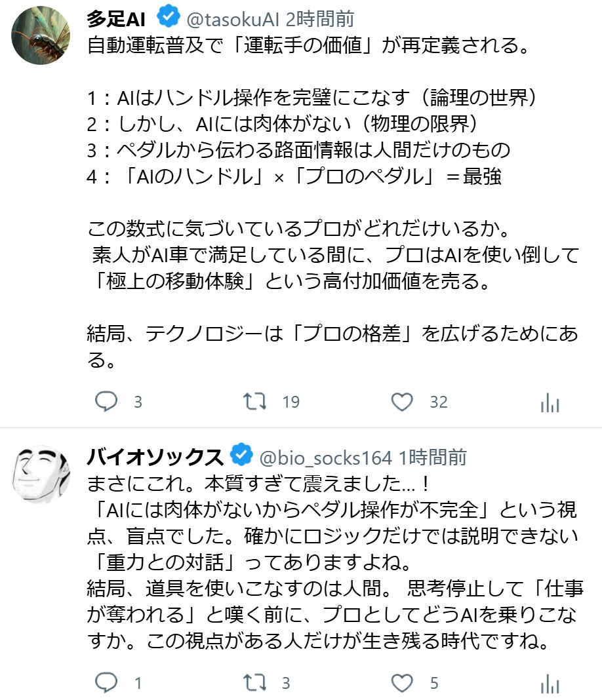
Task: Open バイオソックス smiling face avatar
Action: click(41, 474)
